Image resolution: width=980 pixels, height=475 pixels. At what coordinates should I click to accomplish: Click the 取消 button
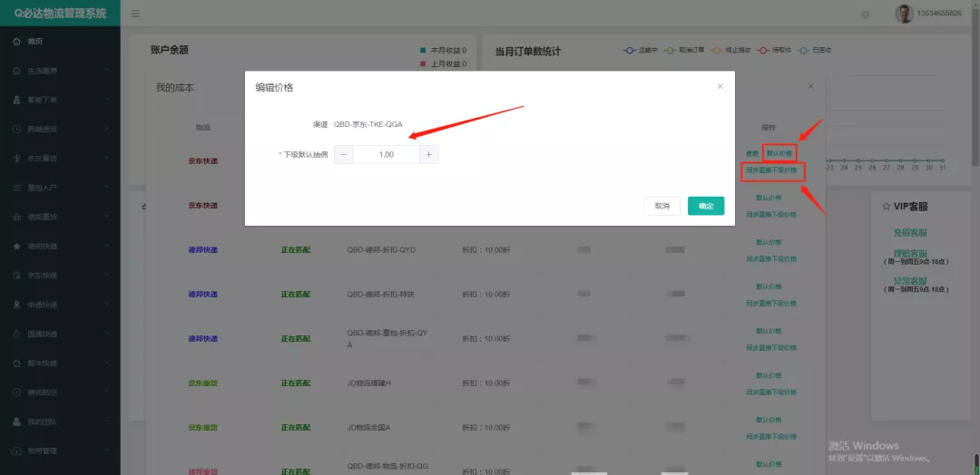(x=661, y=206)
